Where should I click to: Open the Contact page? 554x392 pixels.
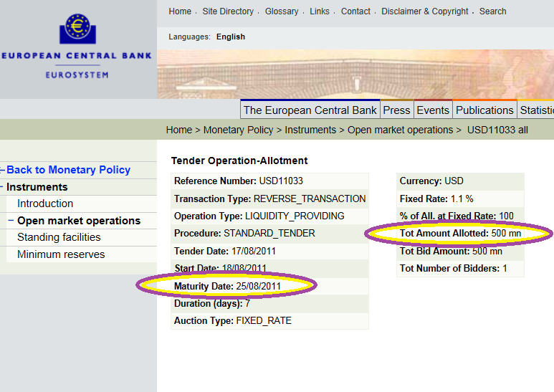pos(355,11)
